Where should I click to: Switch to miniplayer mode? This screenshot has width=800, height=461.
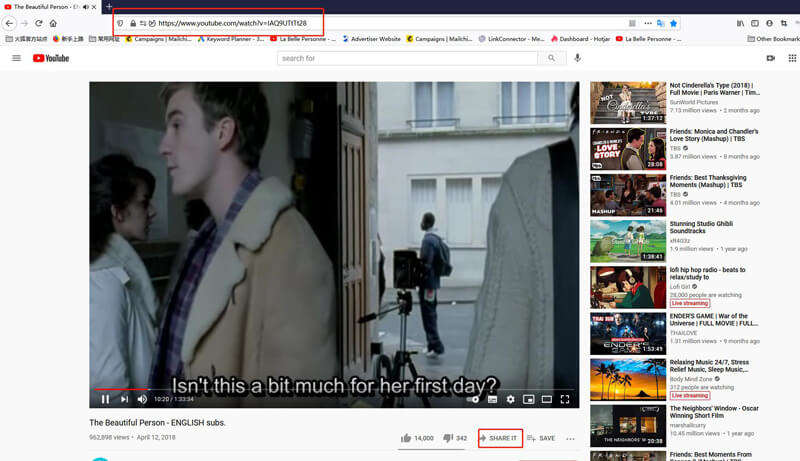(x=529, y=399)
